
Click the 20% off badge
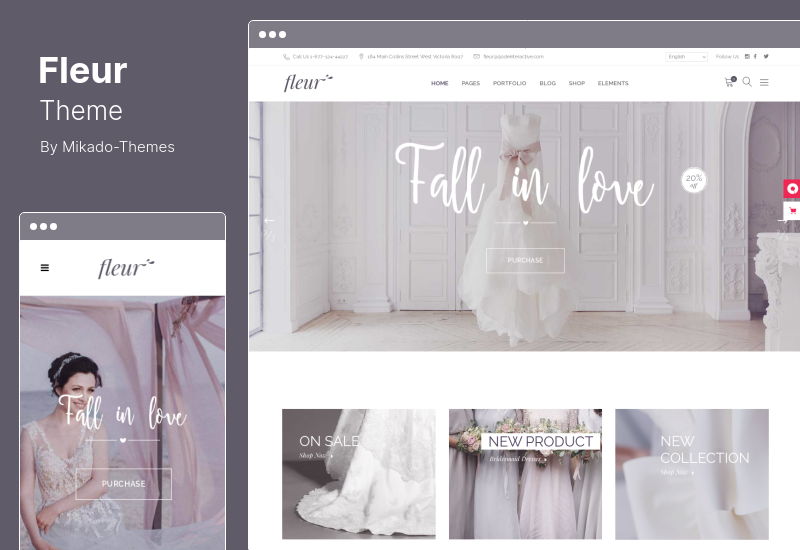(x=694, y=180)
